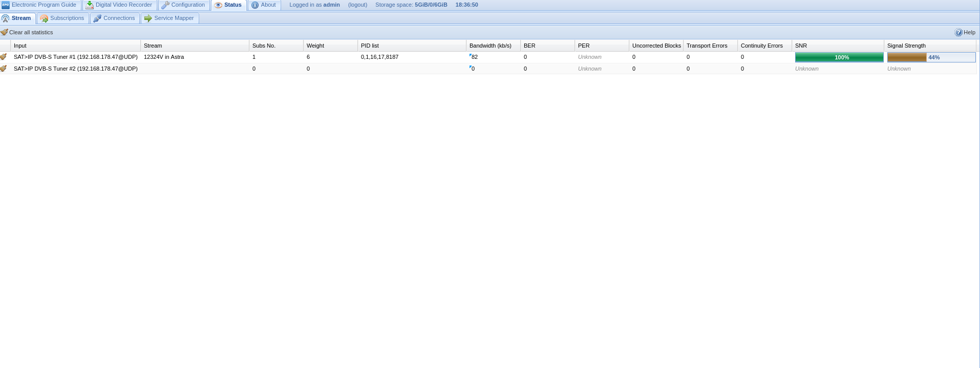
Task: Click the Help question mark icon
Action: click(958, 32)
